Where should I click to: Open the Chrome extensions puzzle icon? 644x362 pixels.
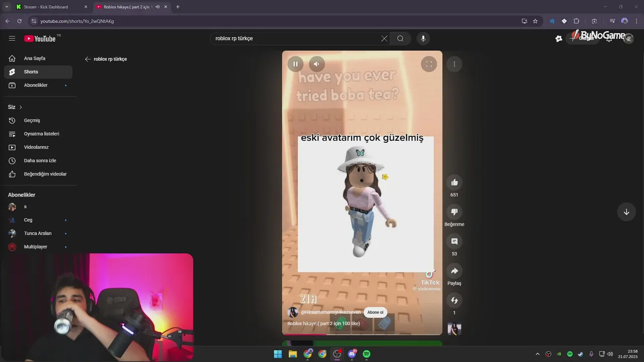click(577, 21)
